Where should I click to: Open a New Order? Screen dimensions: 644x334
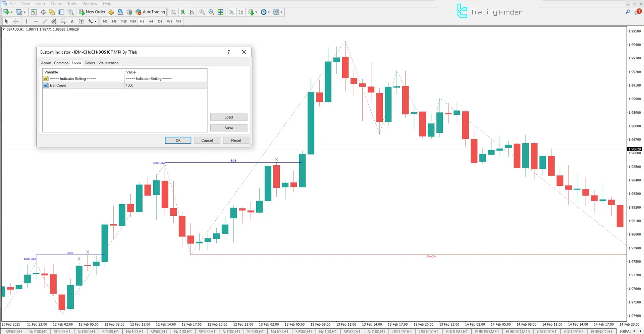pos(92,12)
